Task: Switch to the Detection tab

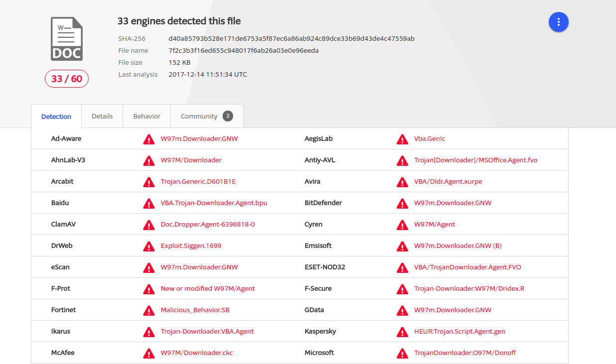Action: [56, 117]
